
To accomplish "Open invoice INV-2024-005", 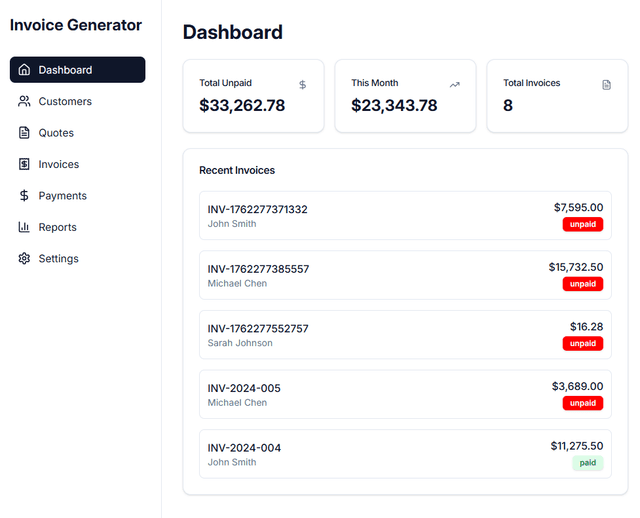I will click(x=244, y=388).
